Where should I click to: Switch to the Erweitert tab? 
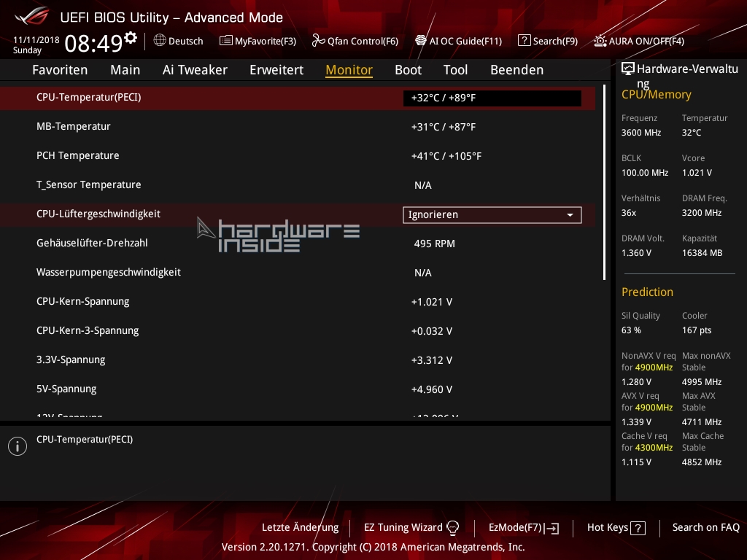(x=276, y=70)
